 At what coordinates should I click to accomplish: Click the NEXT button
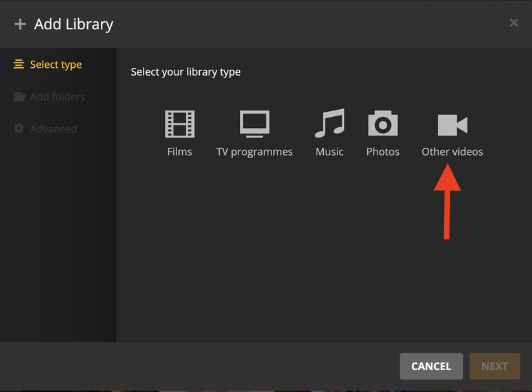pos(495,366)
